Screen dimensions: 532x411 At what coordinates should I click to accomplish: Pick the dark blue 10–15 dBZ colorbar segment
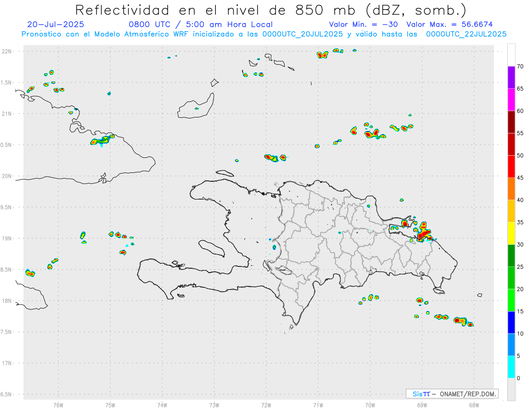511,322
